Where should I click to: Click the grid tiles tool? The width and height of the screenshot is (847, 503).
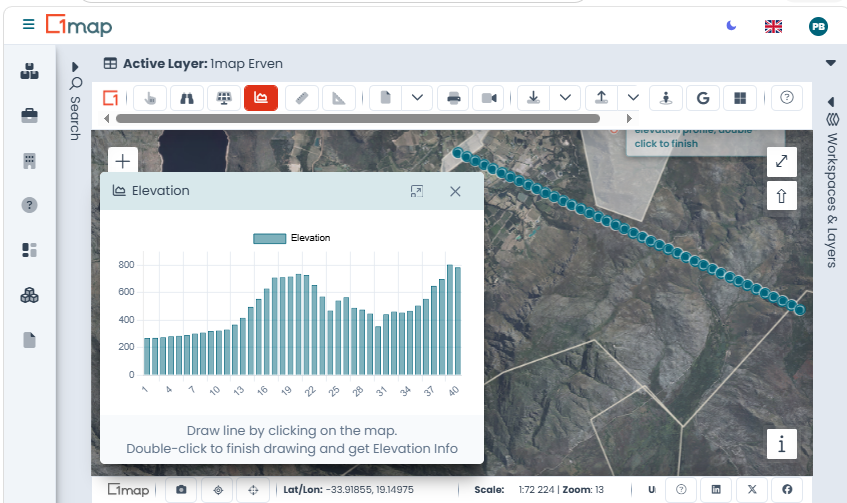(x=740, y=98)
